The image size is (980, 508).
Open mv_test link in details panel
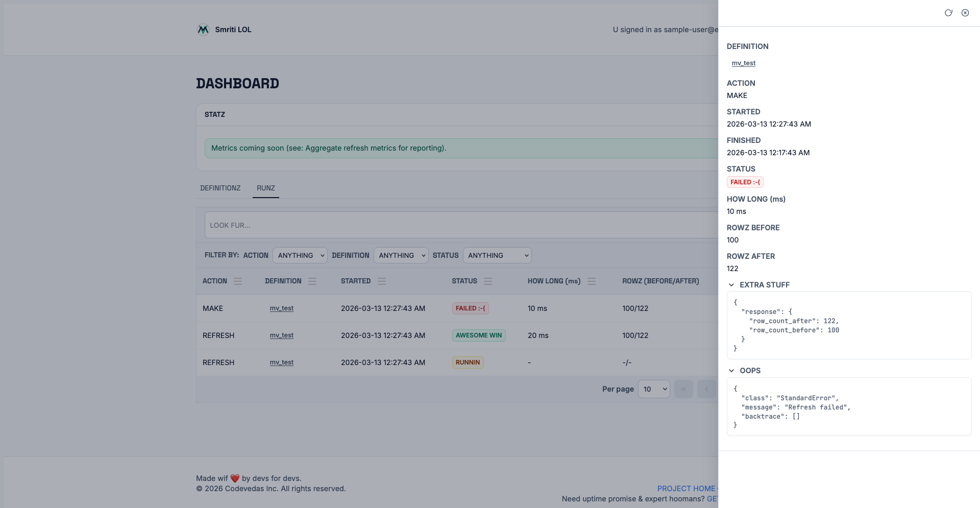(743, 63)
